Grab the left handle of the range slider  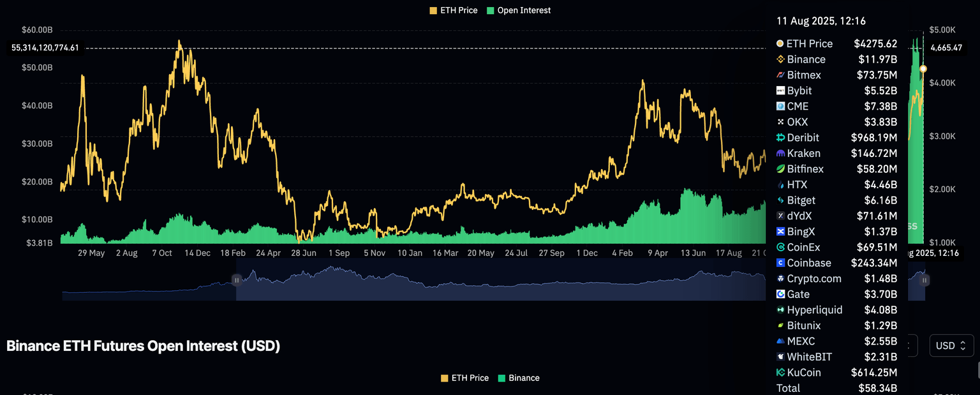[237, 279]
